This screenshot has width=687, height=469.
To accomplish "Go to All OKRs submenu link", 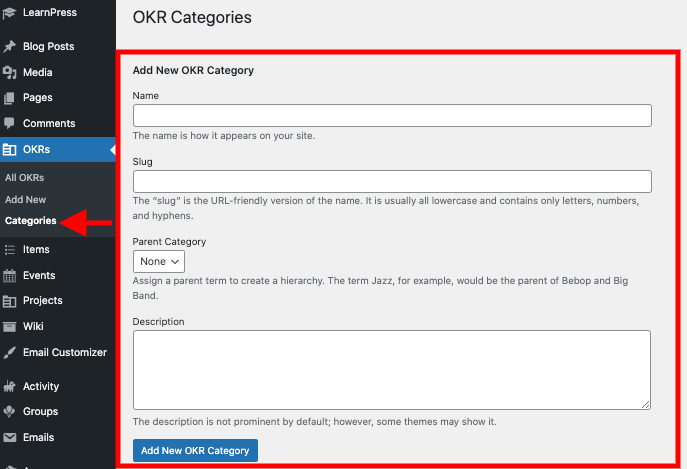I will (25, 177).
